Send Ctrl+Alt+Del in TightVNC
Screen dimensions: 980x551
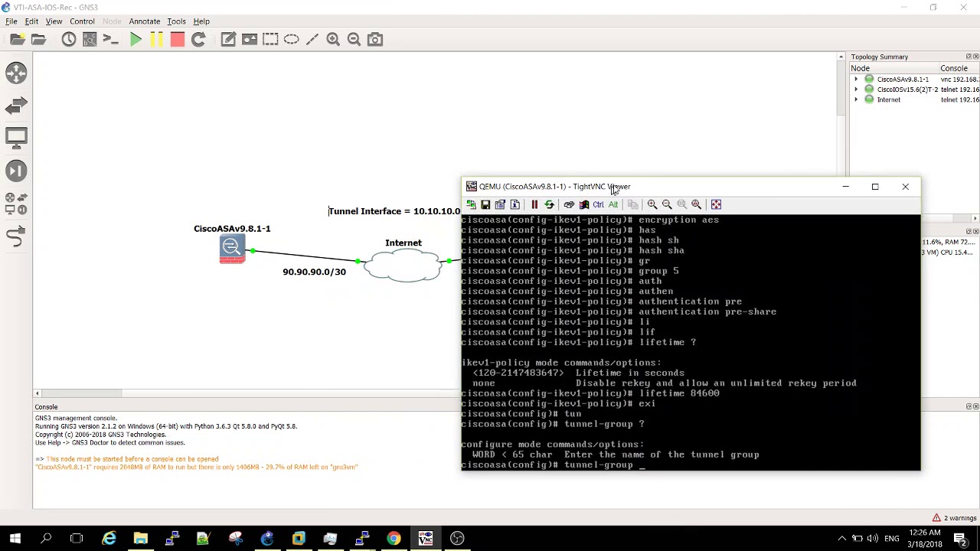(x=569, y=204)
